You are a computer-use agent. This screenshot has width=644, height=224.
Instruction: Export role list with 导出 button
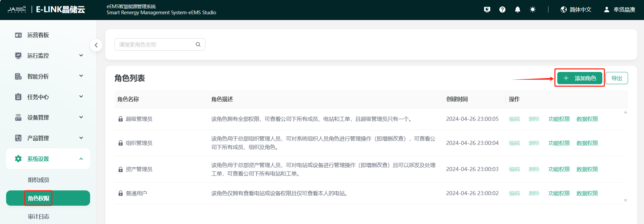pos(616,78)
